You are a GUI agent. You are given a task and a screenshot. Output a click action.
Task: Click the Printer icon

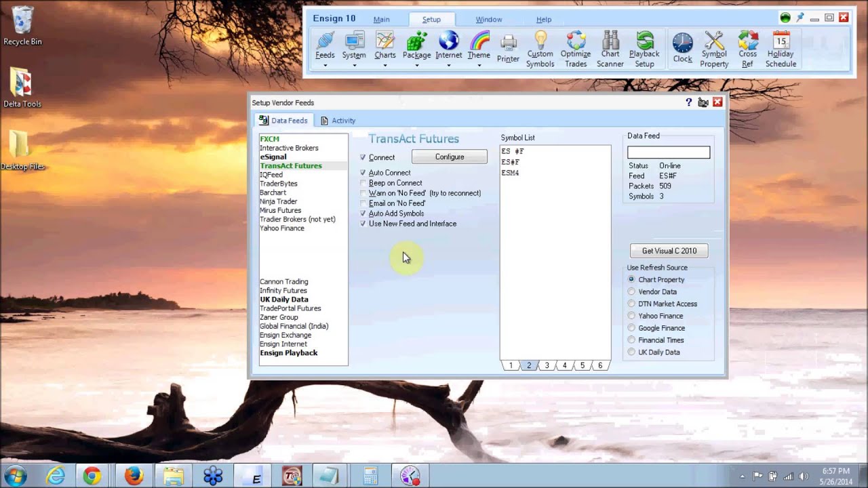coord(508,43)
